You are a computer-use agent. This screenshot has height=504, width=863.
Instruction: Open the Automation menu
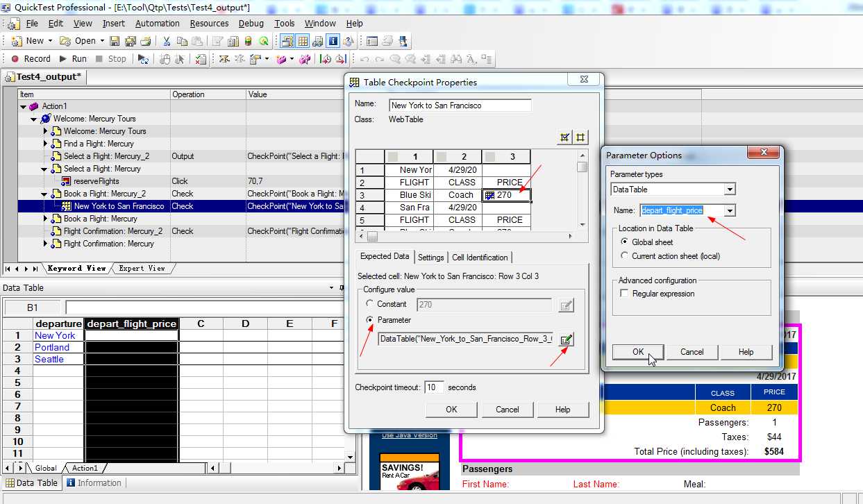157,23
